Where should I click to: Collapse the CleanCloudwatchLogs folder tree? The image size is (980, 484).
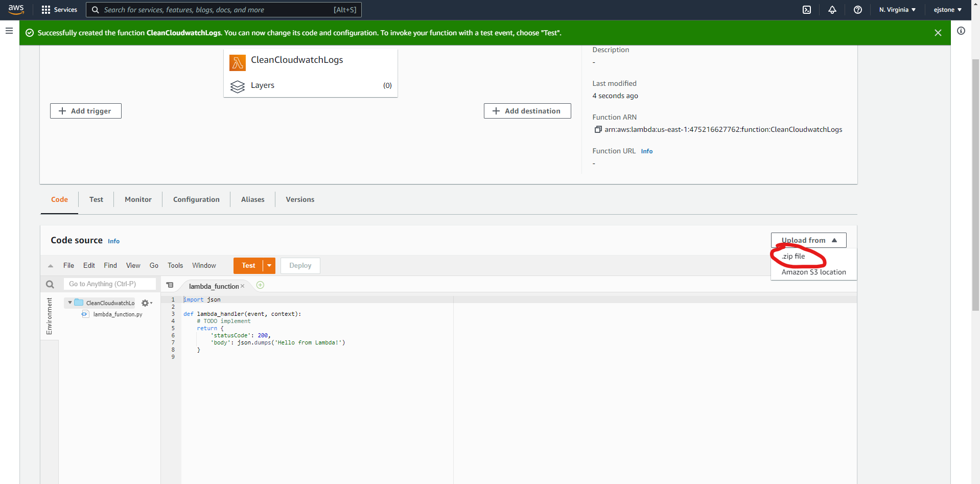coord(70,303)
